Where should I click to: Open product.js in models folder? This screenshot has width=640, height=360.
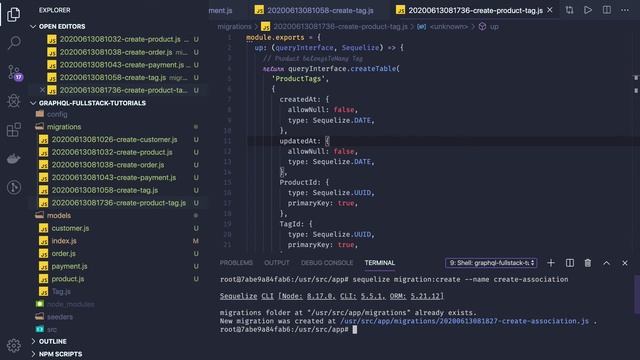point(68,279)
